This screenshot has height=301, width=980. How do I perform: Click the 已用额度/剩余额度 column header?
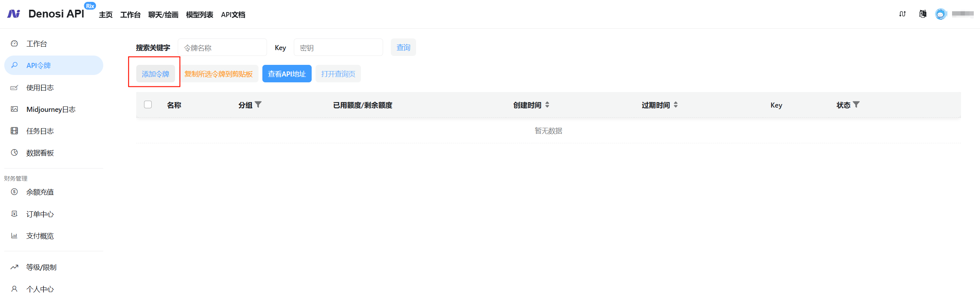pos(363,105)
